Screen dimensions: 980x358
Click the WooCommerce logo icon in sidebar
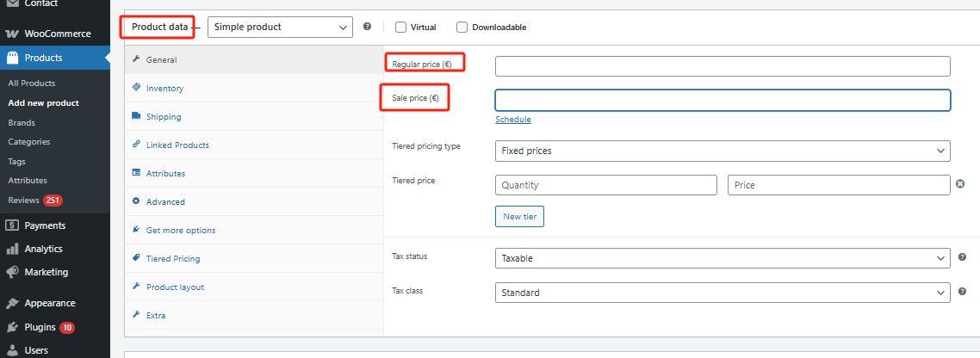coord(12,34)
